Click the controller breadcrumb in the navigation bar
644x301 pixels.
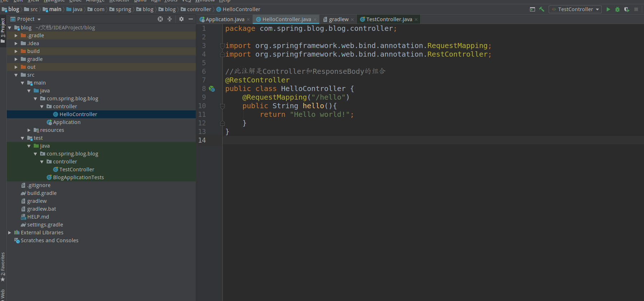[x=196, y=9]
